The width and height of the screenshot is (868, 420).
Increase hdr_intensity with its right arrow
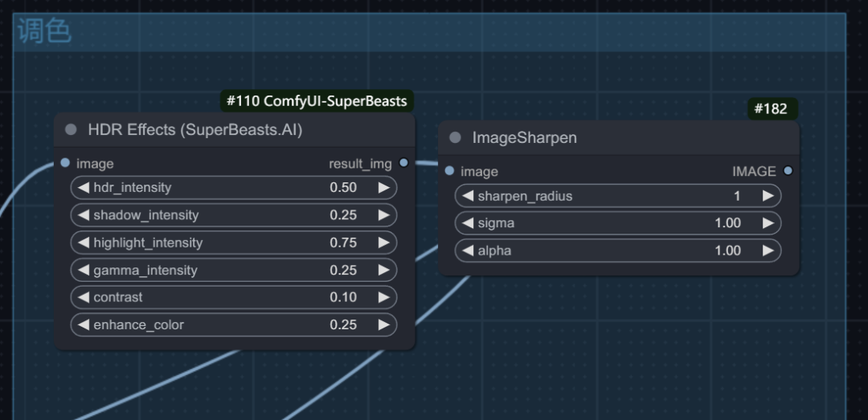tap(383, 188)
